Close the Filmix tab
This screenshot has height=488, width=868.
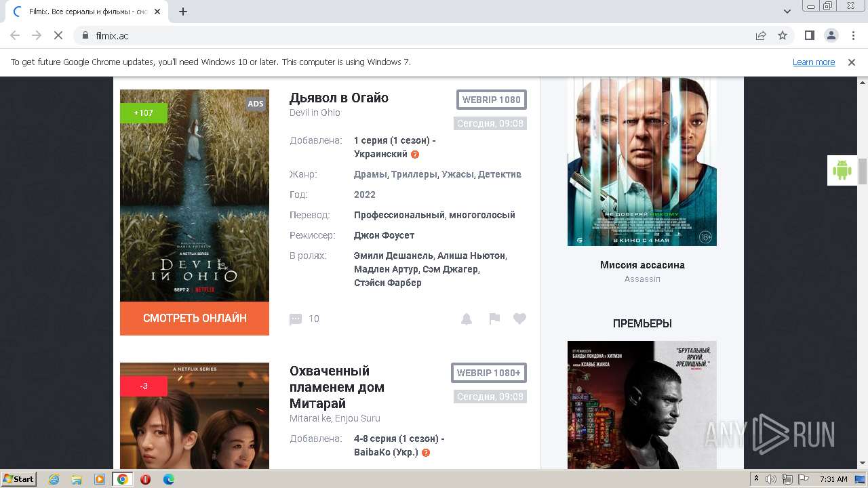157,12
